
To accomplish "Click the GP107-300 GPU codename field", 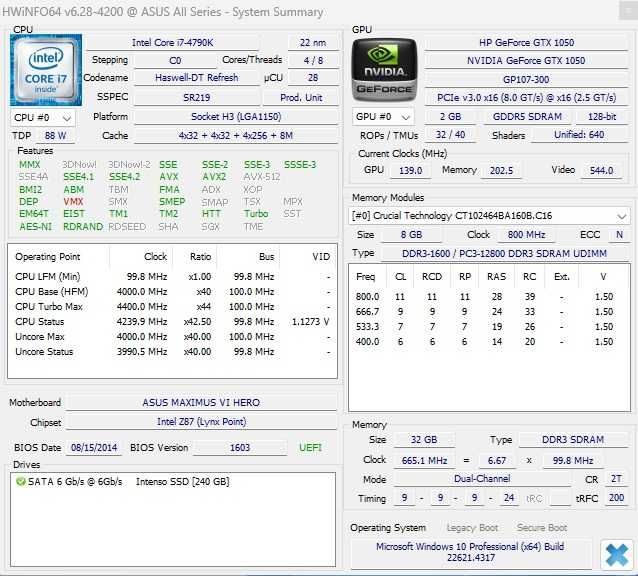I will pos(526,79).
